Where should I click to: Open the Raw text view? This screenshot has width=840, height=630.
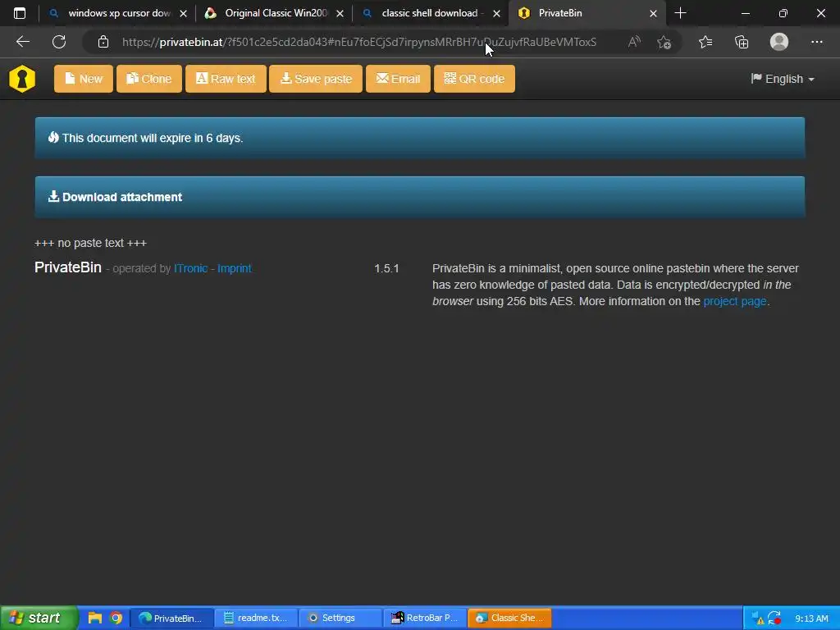(226, 79)
